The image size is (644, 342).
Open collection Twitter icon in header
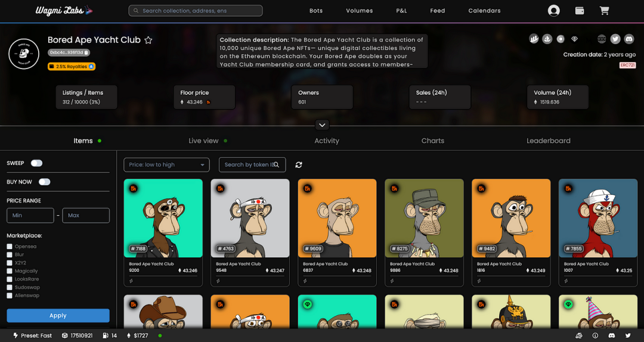[615, 39]
